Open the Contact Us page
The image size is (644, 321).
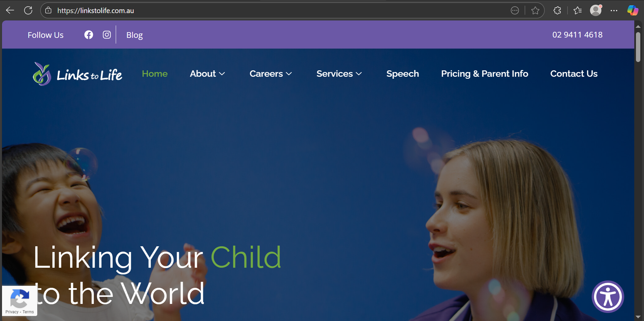pos(574,74)
